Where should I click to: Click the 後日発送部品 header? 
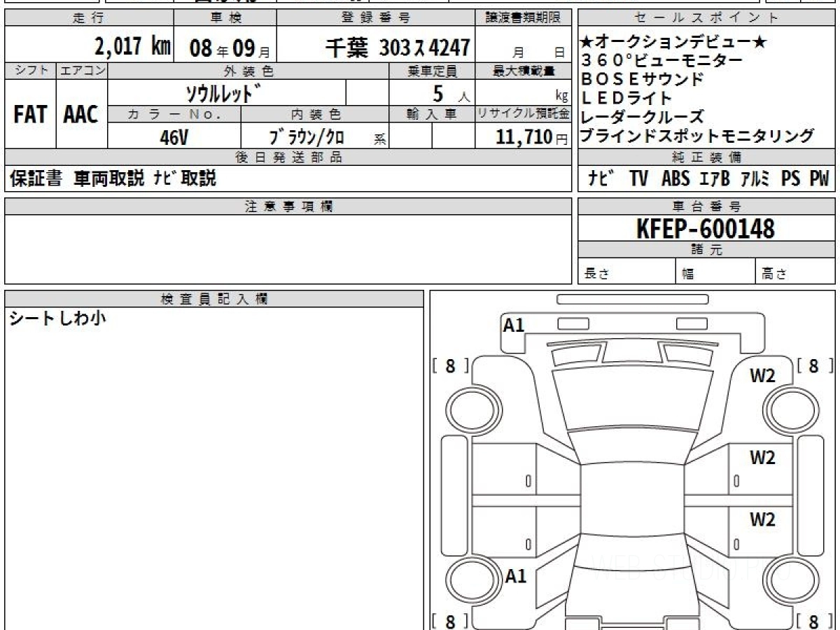288,157
